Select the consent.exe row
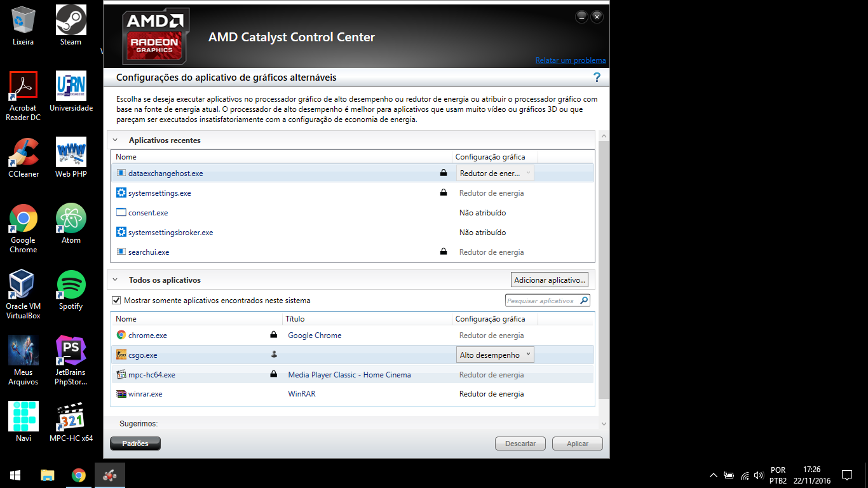Screen dimensions: 868x488 (x=353, y=212)
